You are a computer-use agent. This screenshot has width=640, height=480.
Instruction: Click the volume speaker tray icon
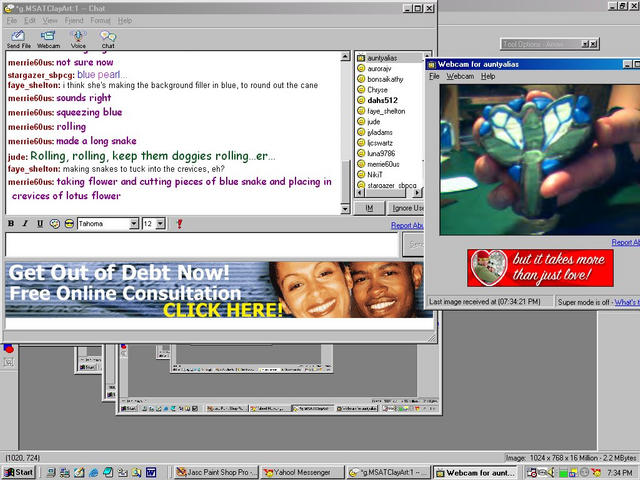tap(552, 473)
